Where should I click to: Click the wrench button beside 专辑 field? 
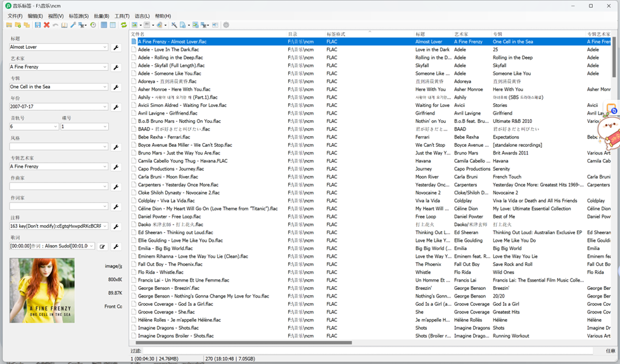tap(116, 87)
